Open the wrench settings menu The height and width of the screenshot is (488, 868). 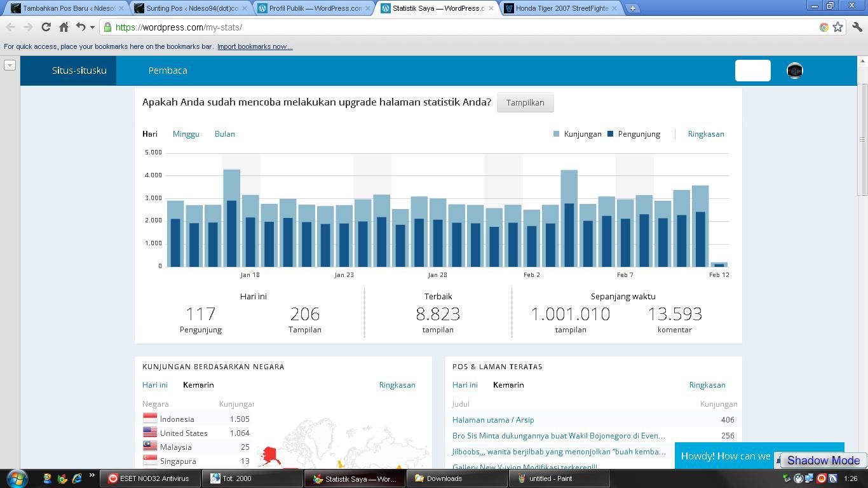857,27
